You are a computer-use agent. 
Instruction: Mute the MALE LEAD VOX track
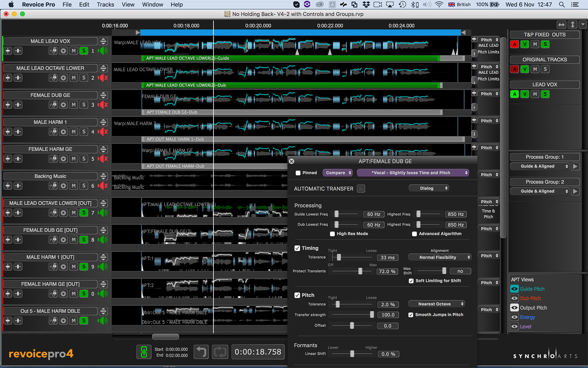[x=74, y=51]
